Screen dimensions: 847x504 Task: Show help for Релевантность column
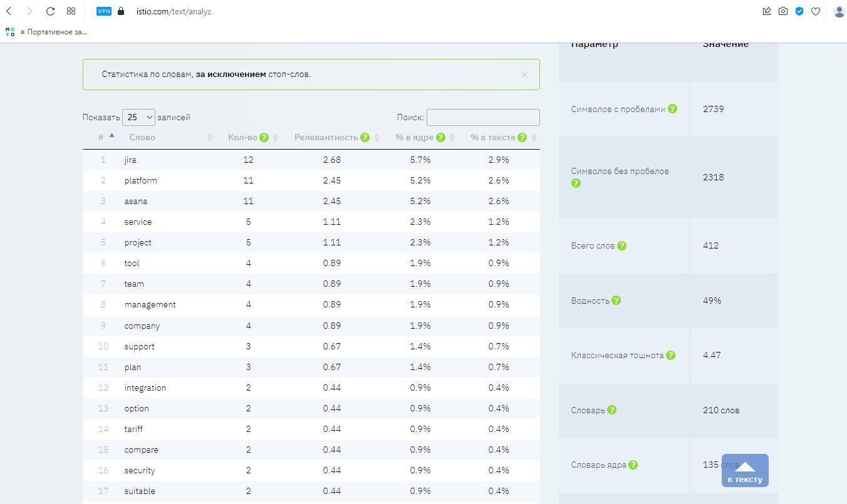[x=365, y=137]
